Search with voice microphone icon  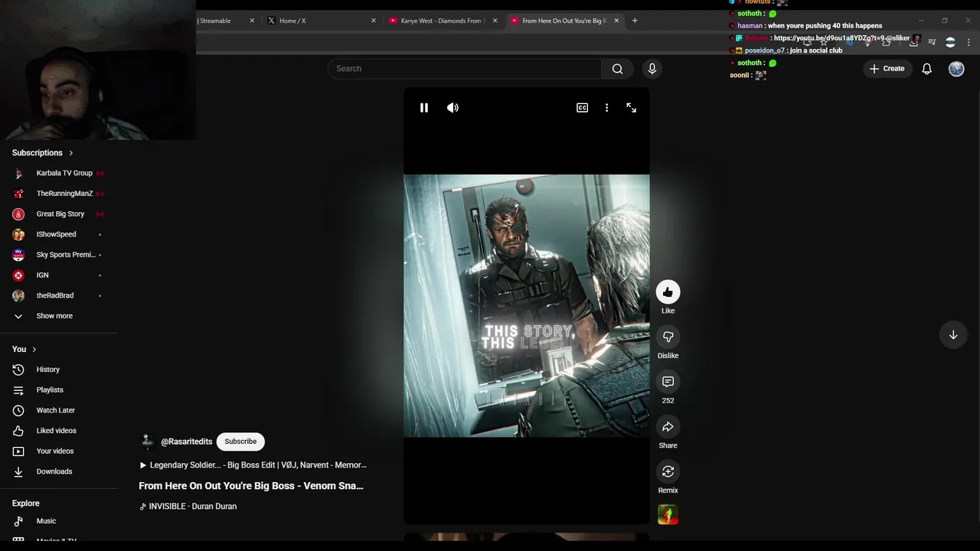click(652, 69)
